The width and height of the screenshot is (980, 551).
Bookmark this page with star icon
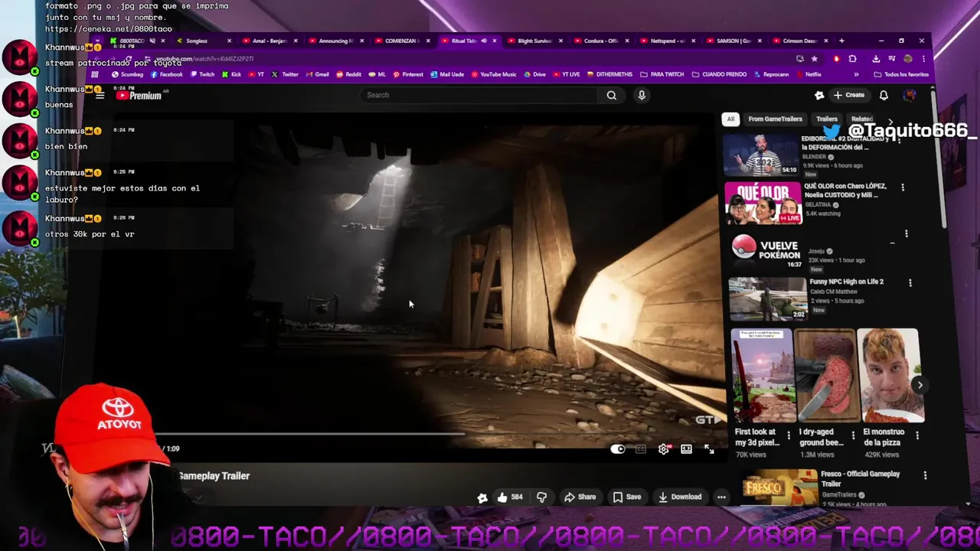[814, 59]
